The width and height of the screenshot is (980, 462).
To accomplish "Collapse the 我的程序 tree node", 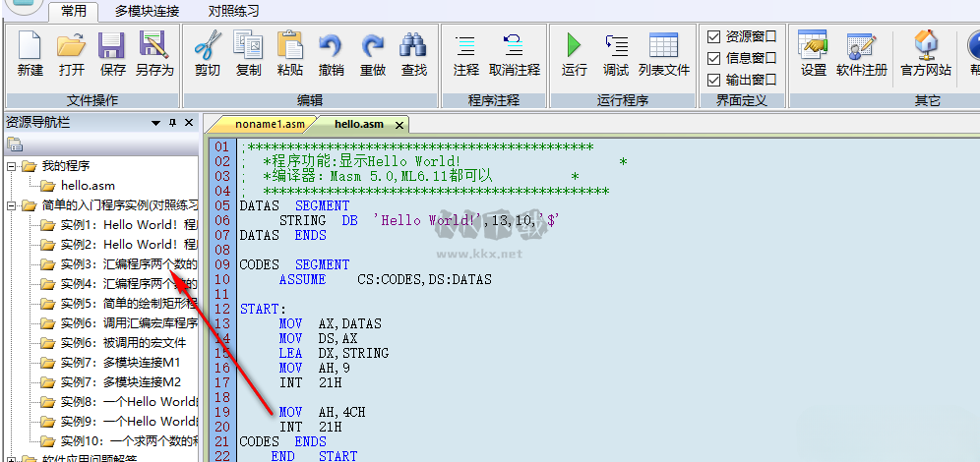I will (12, 166).
